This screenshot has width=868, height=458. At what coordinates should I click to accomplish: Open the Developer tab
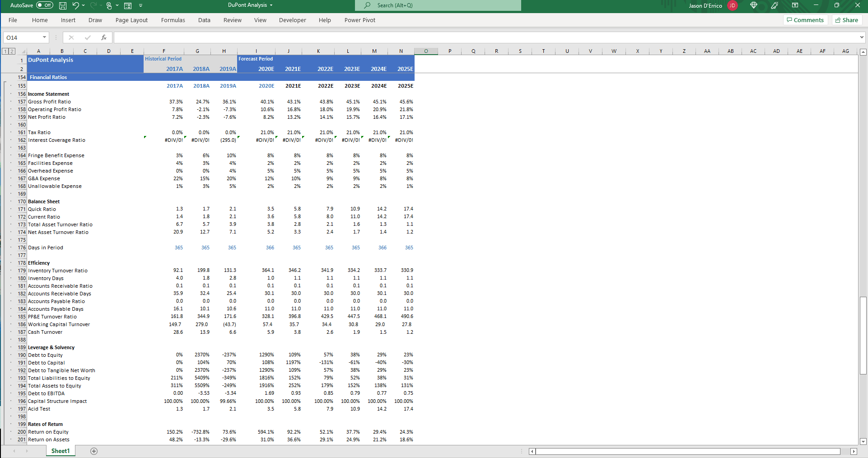tap(292, 20)
